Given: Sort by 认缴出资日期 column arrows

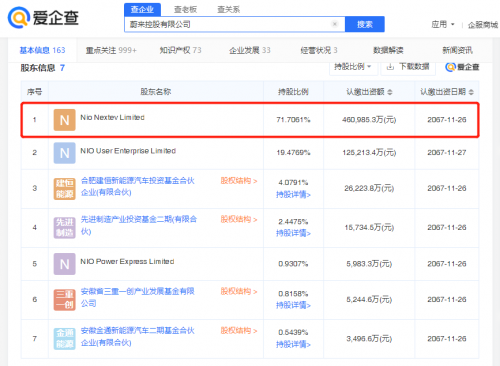Looking at the screenshot, I should coord(471,92).
